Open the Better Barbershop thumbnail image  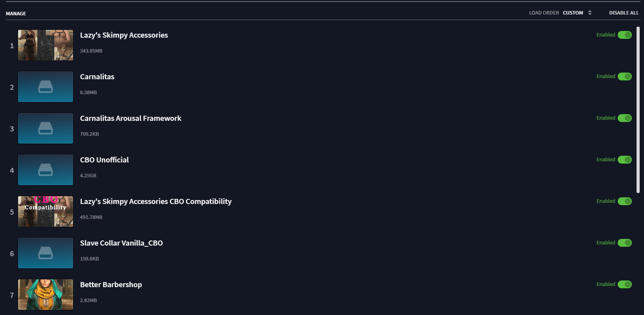(x=46, y=295)
